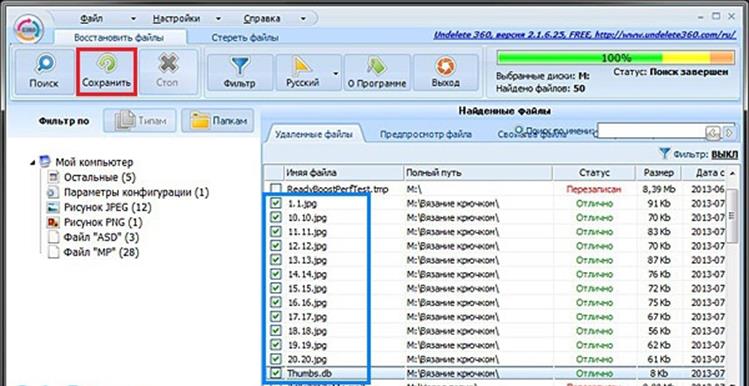749x386 pixels.
Task: Filter by Типам types button
Action: (139, 121)
